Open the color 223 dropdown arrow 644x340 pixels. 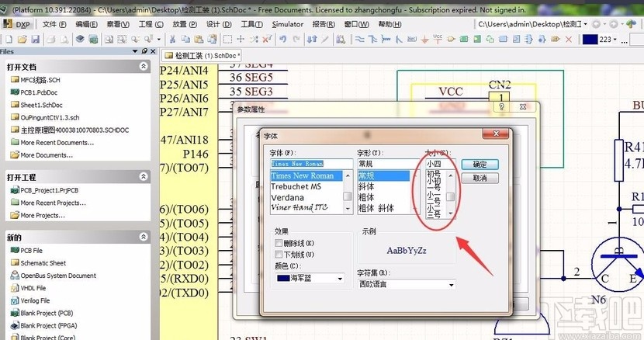615,40
